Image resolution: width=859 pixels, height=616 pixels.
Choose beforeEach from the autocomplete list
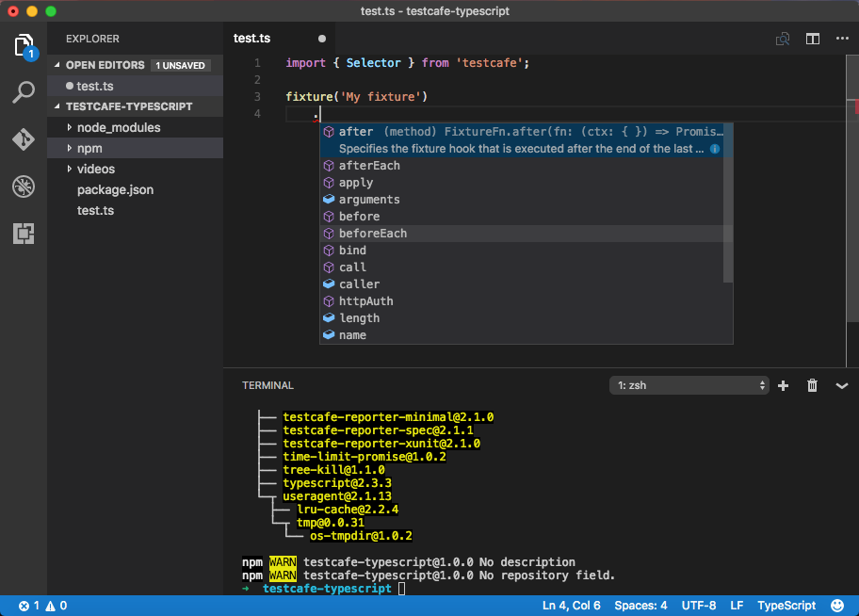click(x=373, y=234)
